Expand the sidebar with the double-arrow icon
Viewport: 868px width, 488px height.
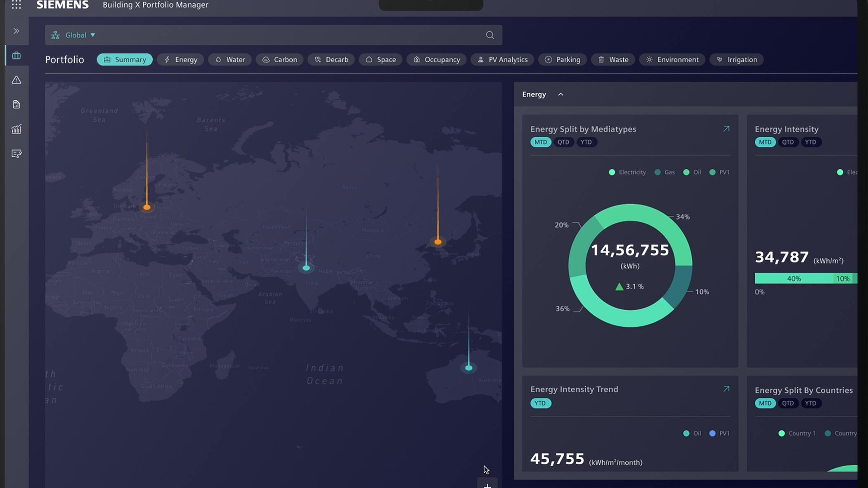(17, 31)
